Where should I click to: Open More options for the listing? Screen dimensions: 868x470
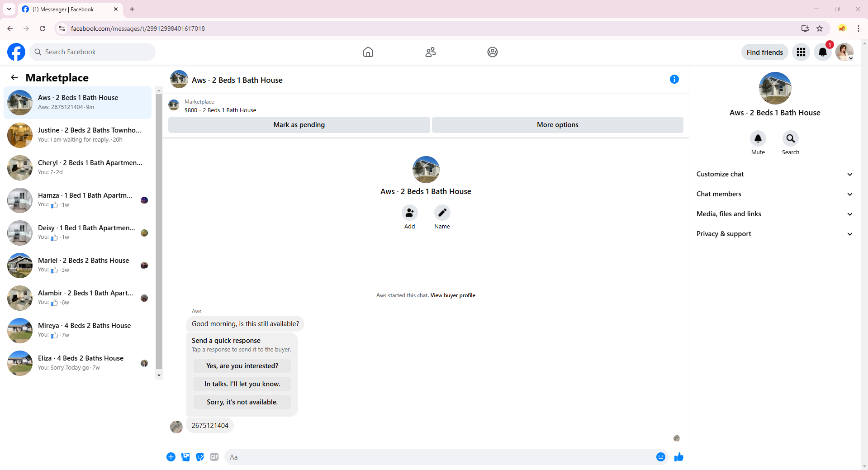pos(558,125)
